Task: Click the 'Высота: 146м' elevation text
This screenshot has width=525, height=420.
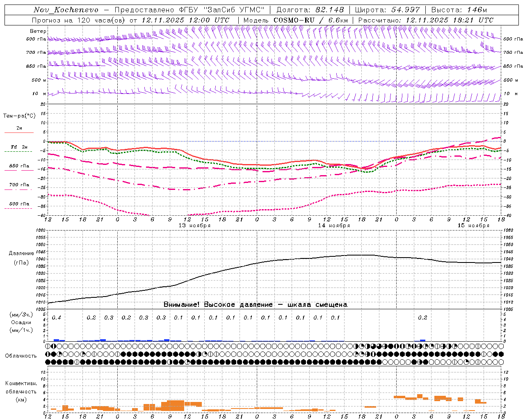Action: (459, 10)
